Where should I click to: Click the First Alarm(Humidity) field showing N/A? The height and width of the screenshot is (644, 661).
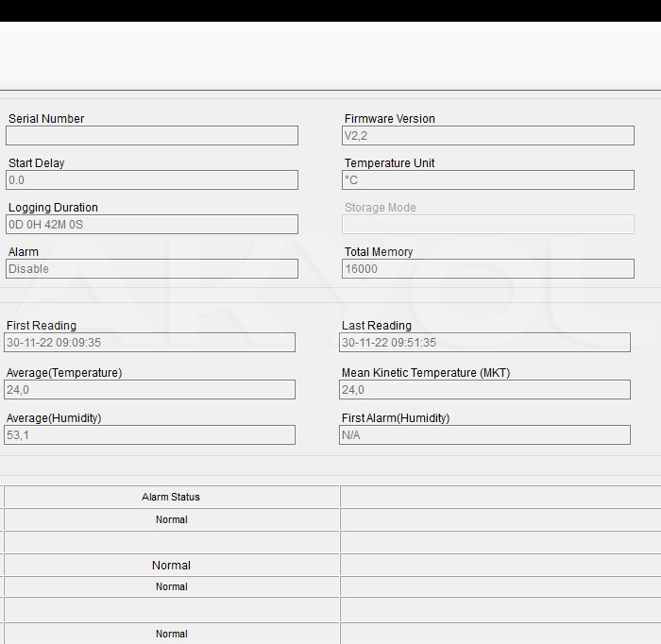(x=484, y=435)
